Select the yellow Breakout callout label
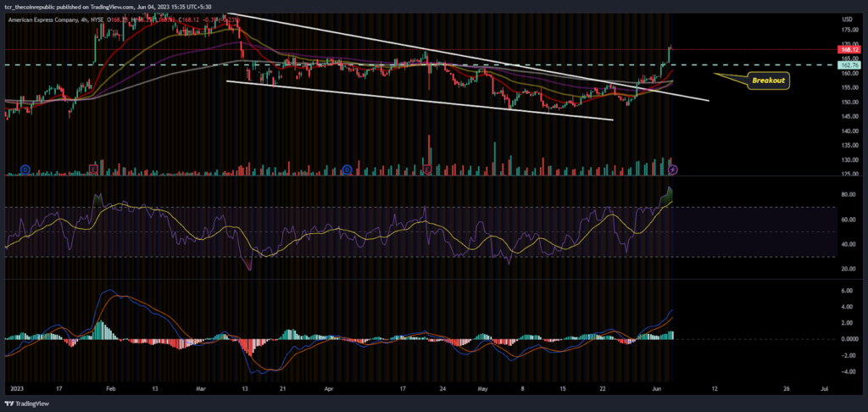 pyautogui.click(x=767, y=81)
